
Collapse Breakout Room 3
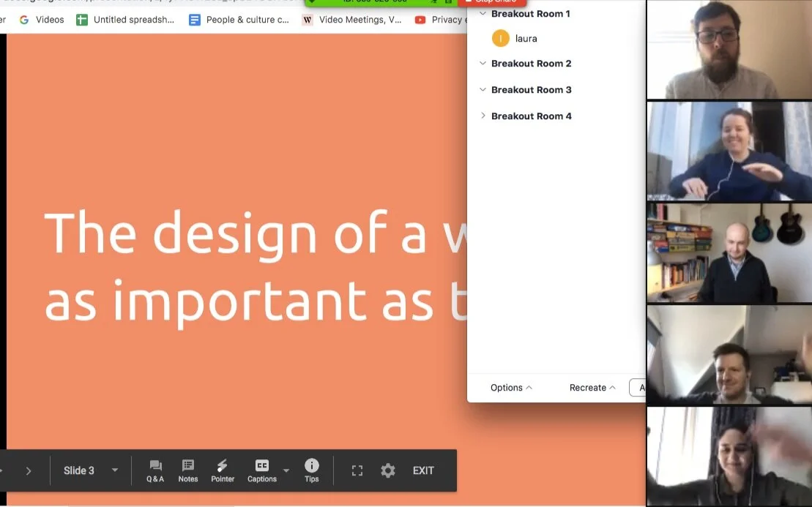(x=483, y=89)
